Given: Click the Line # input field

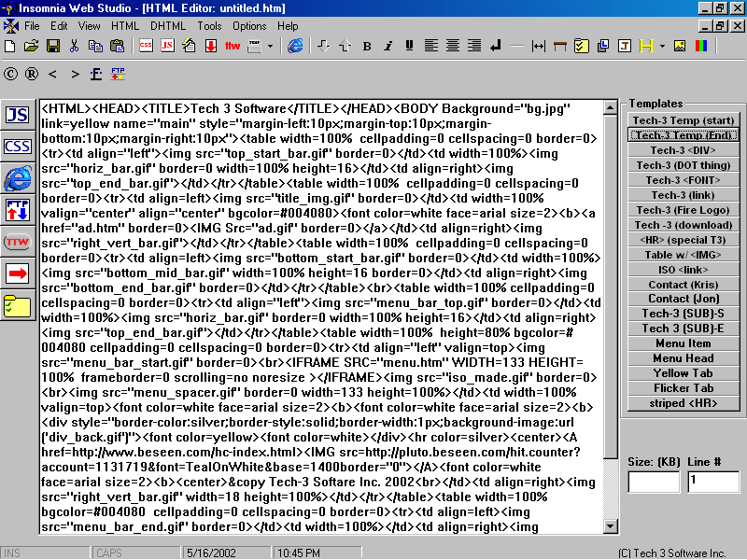Looking at the screenshot, I should [x=712, y=482].
